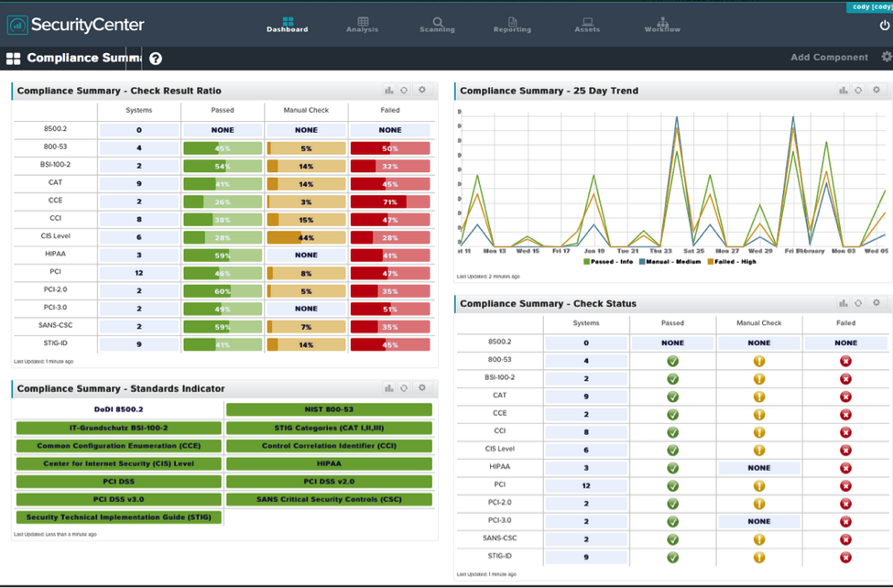
Task: Refresh the 25 Day Trend panel
Action: [x=858, y=90]
